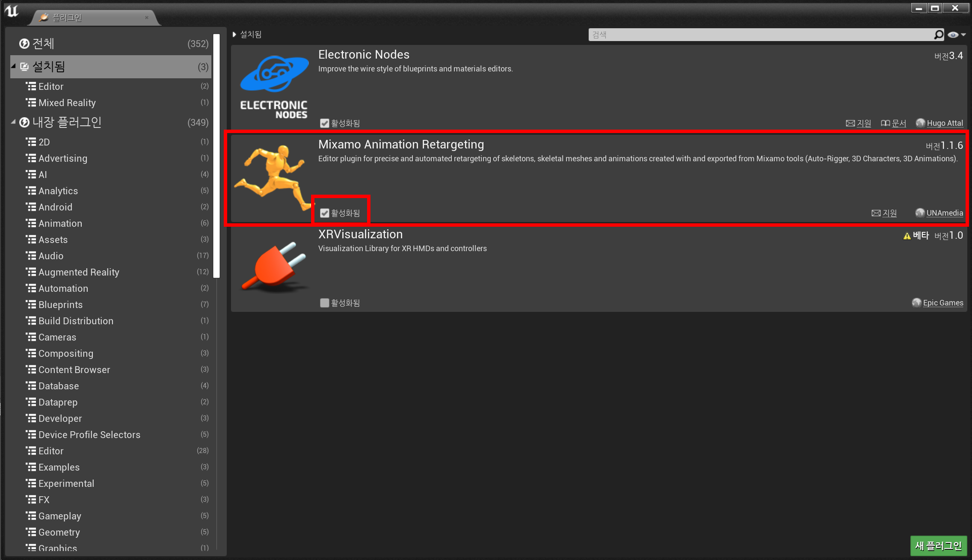The height and width of the screenshot is (560, 972).
Task: Click the list icon beside Advertising
Action: click(31, 158)
